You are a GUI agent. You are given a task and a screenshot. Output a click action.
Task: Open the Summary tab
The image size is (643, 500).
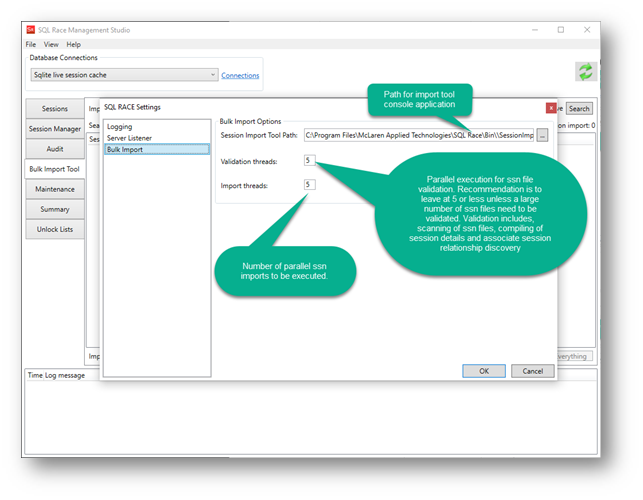tap(55, 209)
